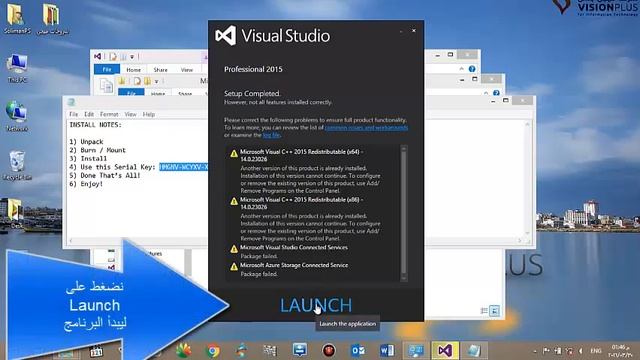Open View tab in rear Explorer window
This screenshot has height=360, width=640.
click(x=187, y=70)
